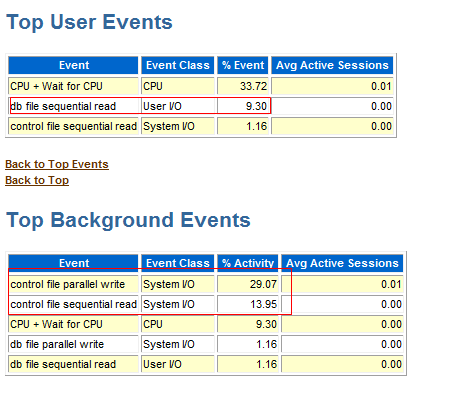The image size is (456, 395).
Task: Follow the Back to Top link
Action: point(37,180)
